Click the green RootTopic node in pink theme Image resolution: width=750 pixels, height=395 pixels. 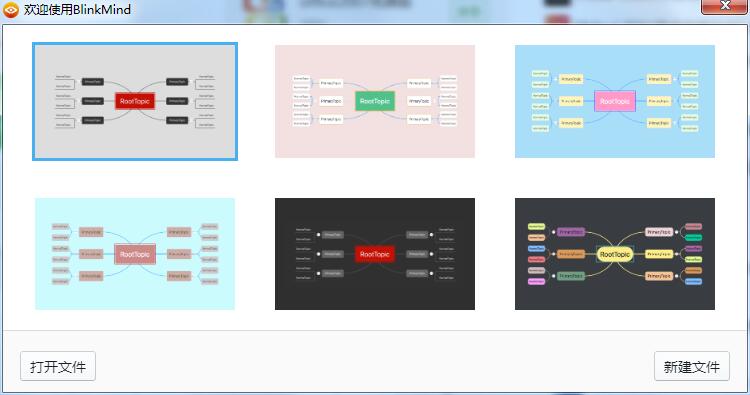[x=375, y=101]
